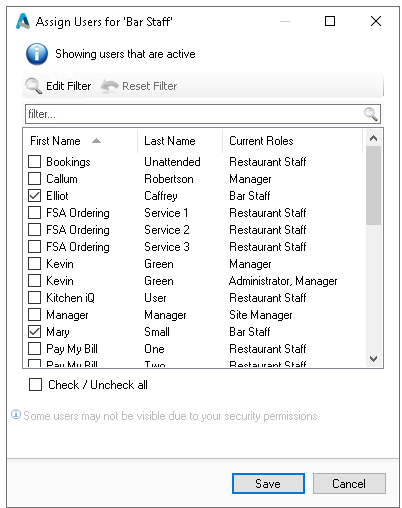Click the scroll down arrow of list
Viewport: 402px width, 508px height.
[373, 359]
